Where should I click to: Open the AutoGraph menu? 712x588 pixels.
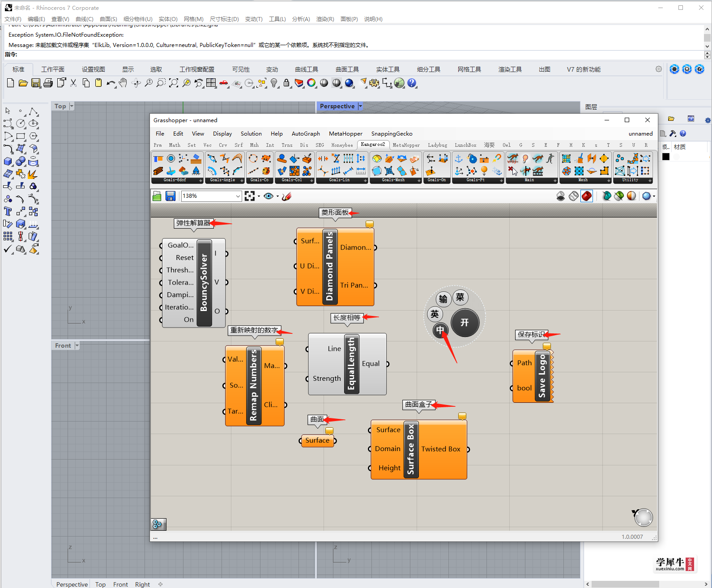[306, 133]
